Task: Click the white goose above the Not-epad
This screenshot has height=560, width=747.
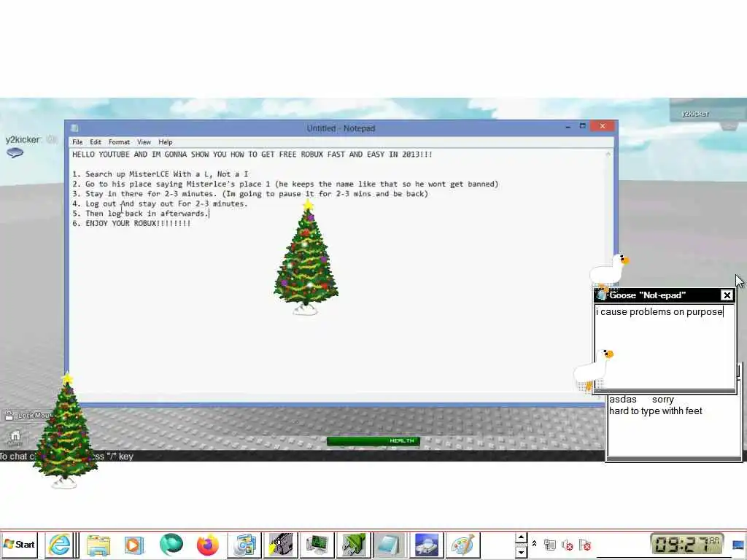Action: point(609,271)
